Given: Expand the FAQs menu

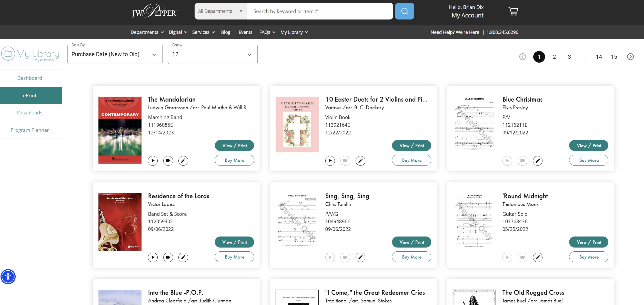Looking at the screenshot, I should click(267, 32).
